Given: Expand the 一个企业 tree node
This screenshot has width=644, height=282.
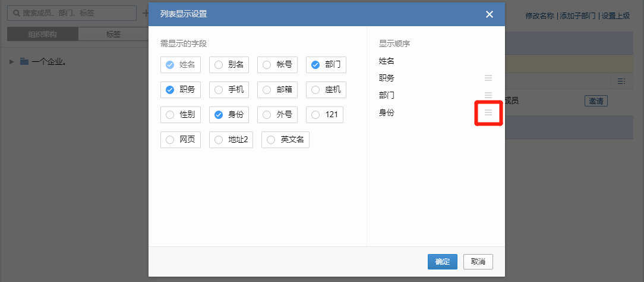Looking at the screenshot, I should (12, 61).
